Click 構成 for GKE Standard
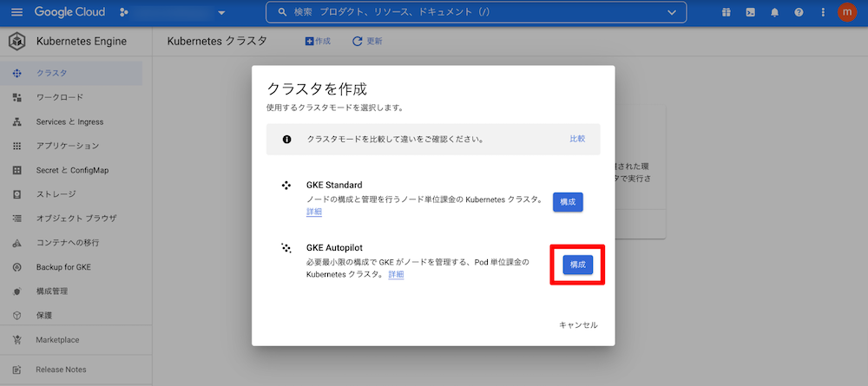This screenshot has width=868, height=386. click(568, 202)
